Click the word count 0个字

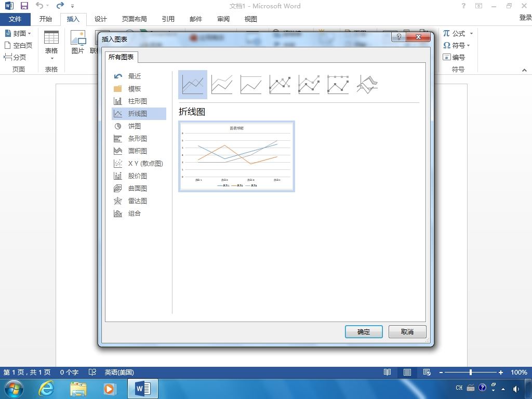click(70, 372)
